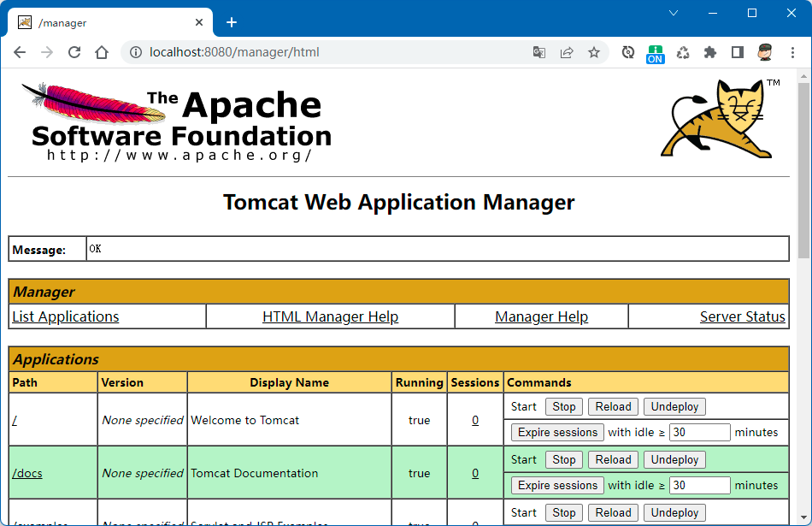This screenshot has width=812, height=526.
Task: Click the 'Tomcat Documentation' display name
Action: (x=254, y=473)
